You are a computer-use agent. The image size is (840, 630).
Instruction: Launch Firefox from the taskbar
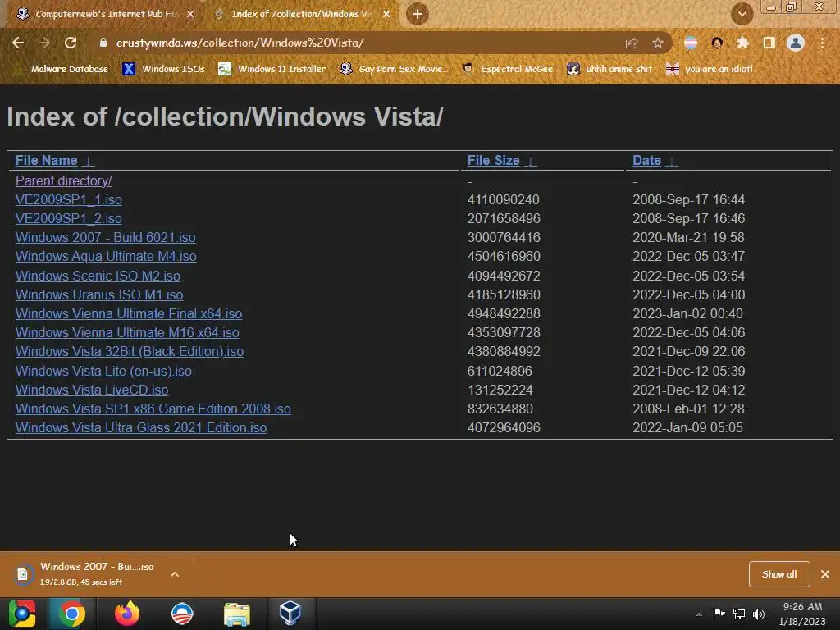pos(127,614)
